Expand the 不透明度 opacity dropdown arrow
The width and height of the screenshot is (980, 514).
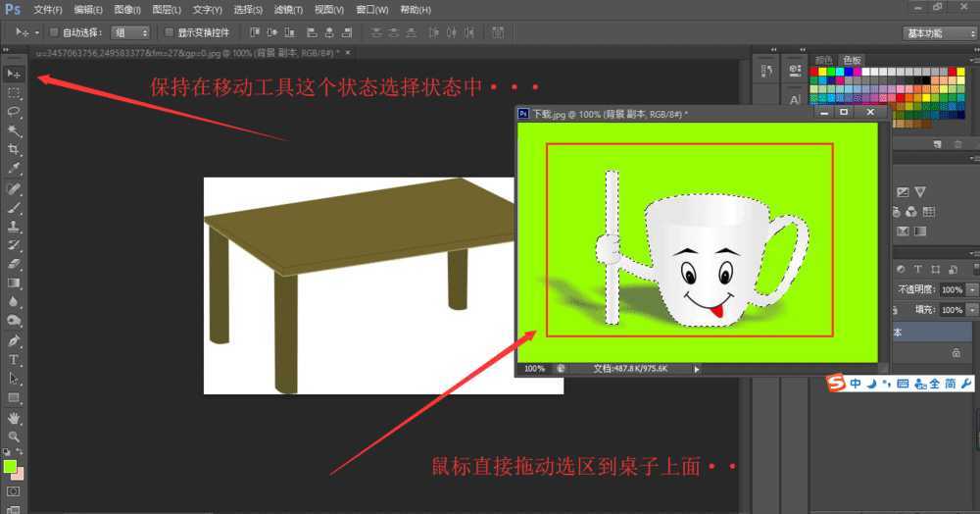pyautogui.click(x=972, y=290)
